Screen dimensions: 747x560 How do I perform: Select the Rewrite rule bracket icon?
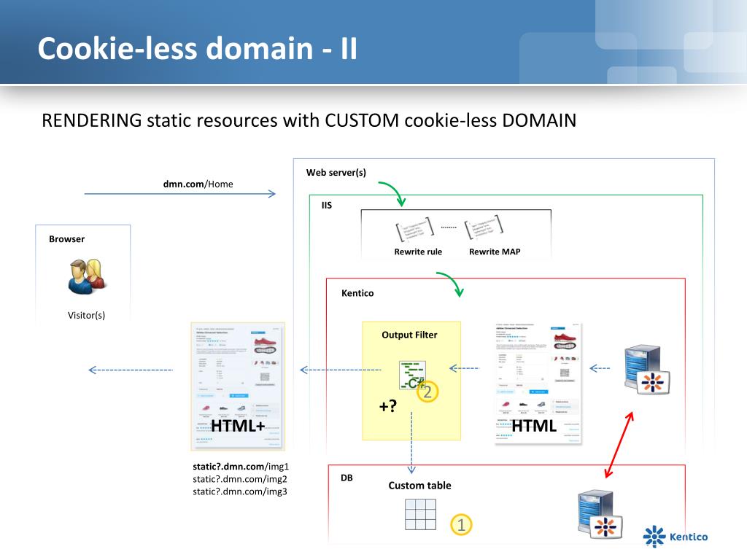coord(415,229)
